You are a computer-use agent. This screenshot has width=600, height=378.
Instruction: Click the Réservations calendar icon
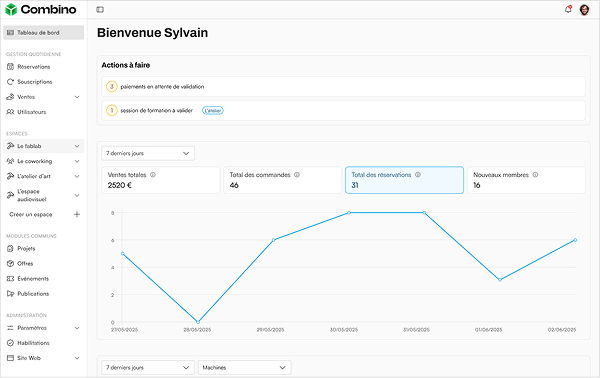[10, 67]
